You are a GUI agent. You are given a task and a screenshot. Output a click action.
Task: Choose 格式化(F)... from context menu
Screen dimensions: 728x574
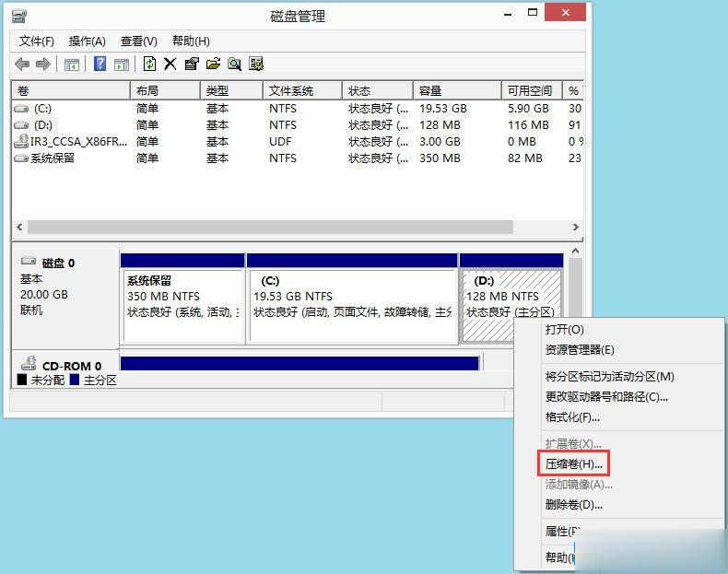coord(572,417)
